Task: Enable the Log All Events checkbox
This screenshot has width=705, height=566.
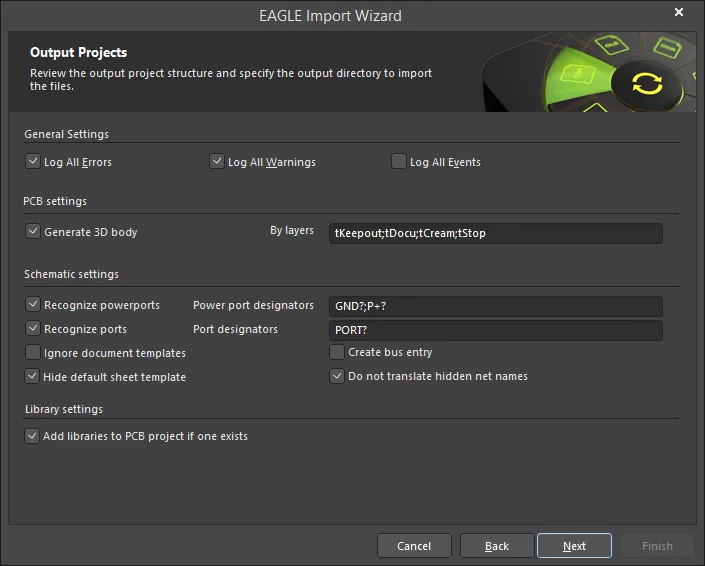Action: (x=399, y=161)
